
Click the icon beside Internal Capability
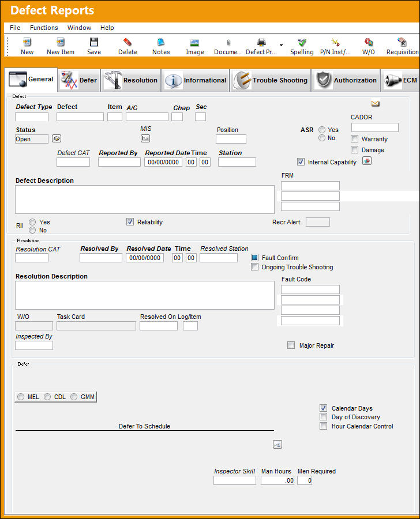click(x=367, y=161)
